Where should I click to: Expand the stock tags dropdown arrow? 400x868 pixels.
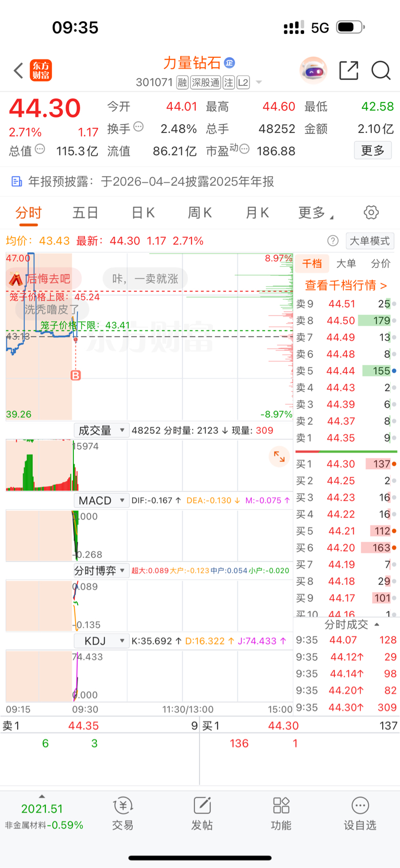pos(259,82)
